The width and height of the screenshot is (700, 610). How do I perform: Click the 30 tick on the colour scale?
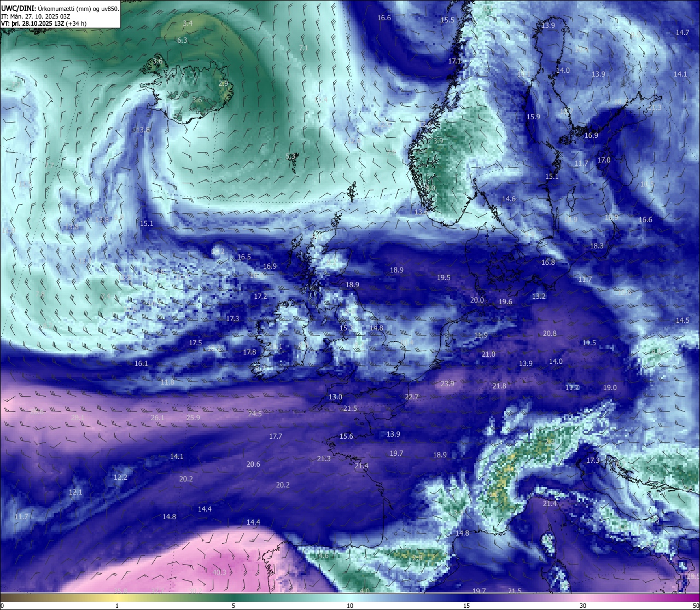(583, 606)
